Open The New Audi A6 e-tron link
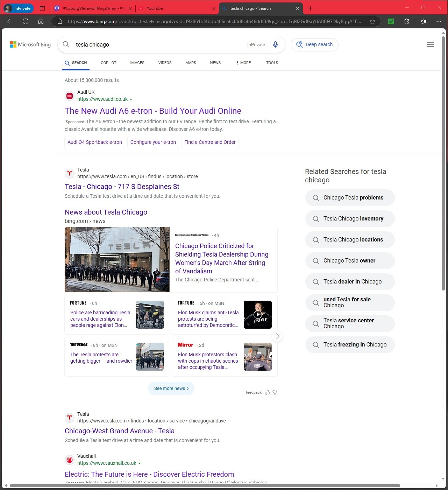The width and height of the screenshot is (448, 490). [153, 111]
